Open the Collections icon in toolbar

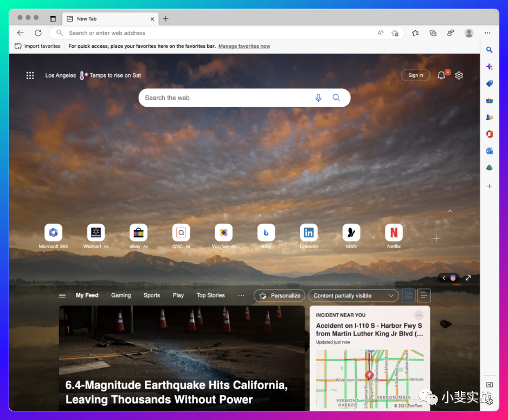(433, 33)
